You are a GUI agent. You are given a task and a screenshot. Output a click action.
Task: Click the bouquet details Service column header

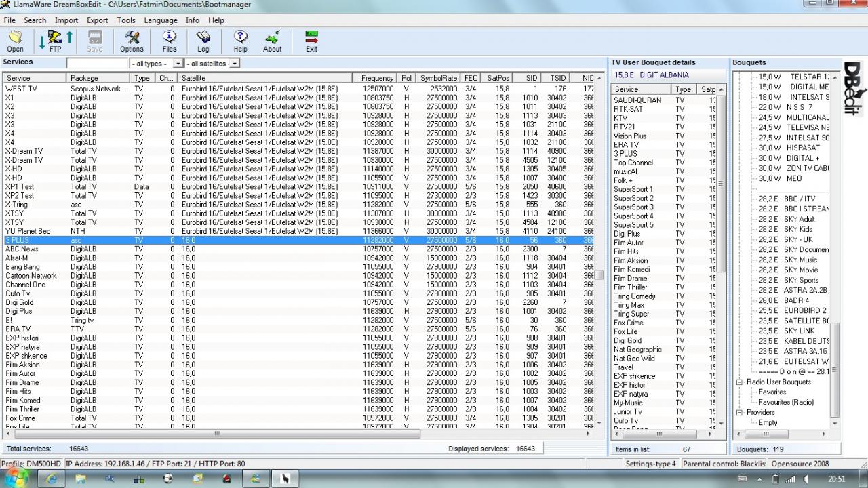pos(642,89)
